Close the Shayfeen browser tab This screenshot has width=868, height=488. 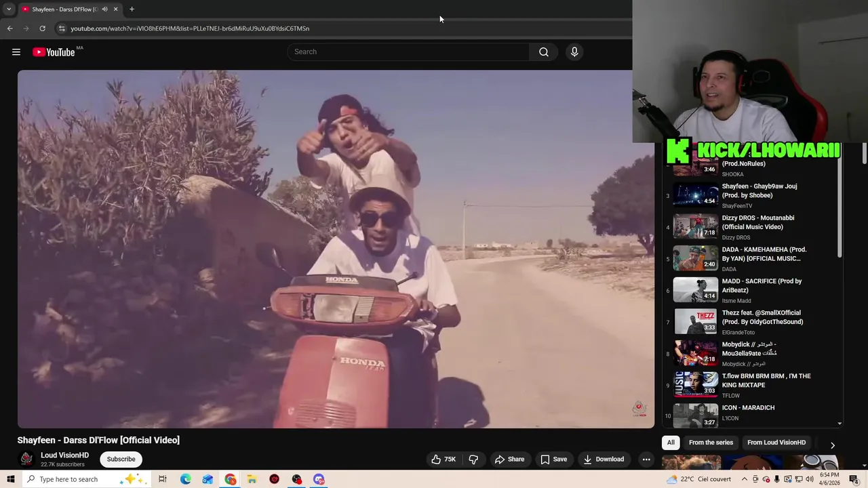coord(115,9)
